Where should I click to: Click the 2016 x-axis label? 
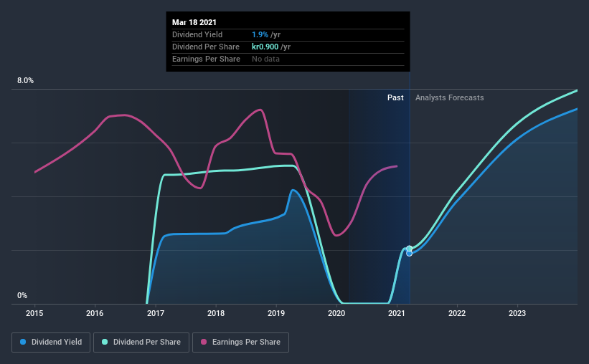tap(95, 313)
